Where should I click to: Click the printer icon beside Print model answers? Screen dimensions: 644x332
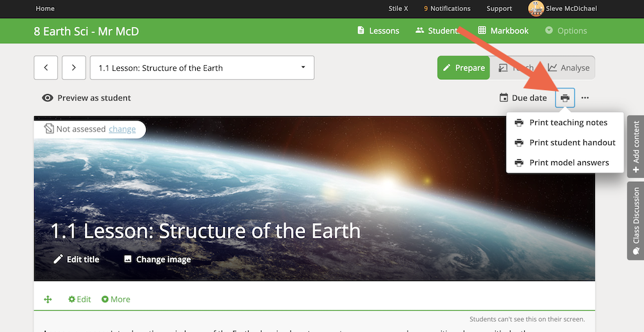click(x=519, y=162)
